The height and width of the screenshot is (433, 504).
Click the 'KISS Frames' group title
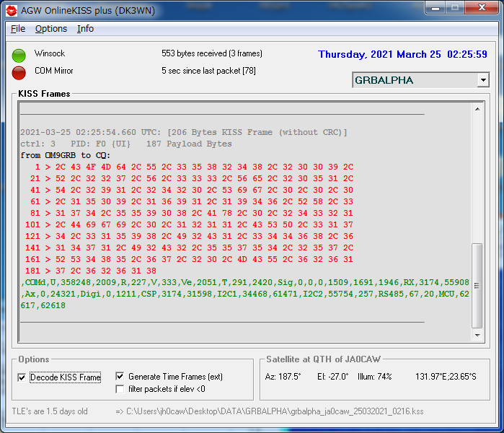point(44,94)
